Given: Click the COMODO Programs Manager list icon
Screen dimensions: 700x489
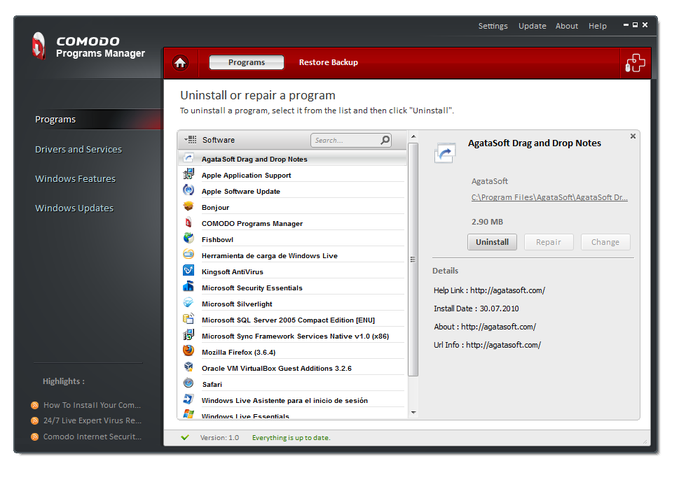Looking at the screenshot, I should click(189, 222).
